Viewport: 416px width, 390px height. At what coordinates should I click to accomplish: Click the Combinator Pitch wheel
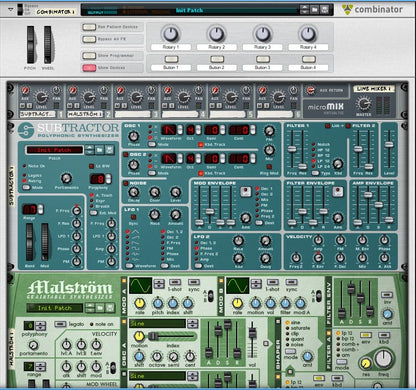(31, 45)
